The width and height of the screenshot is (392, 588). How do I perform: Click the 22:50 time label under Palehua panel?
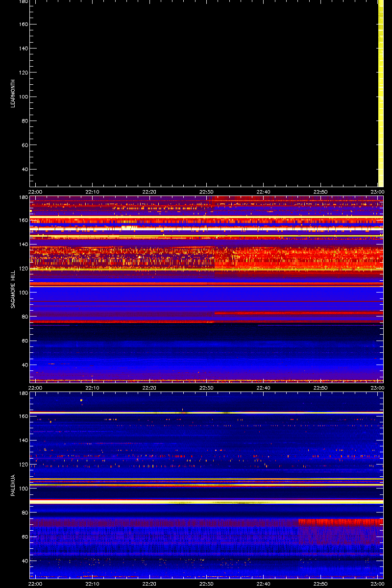pos(320,584)
